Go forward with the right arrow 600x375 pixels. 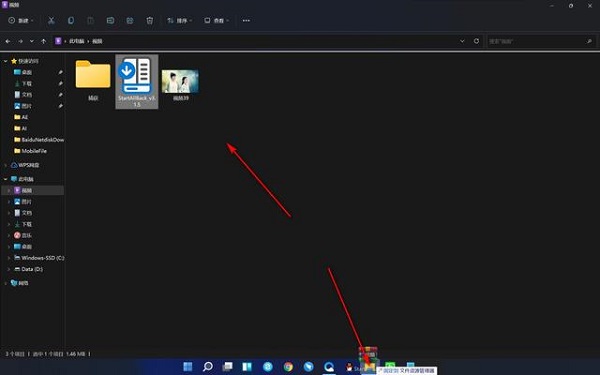[20, 41]
